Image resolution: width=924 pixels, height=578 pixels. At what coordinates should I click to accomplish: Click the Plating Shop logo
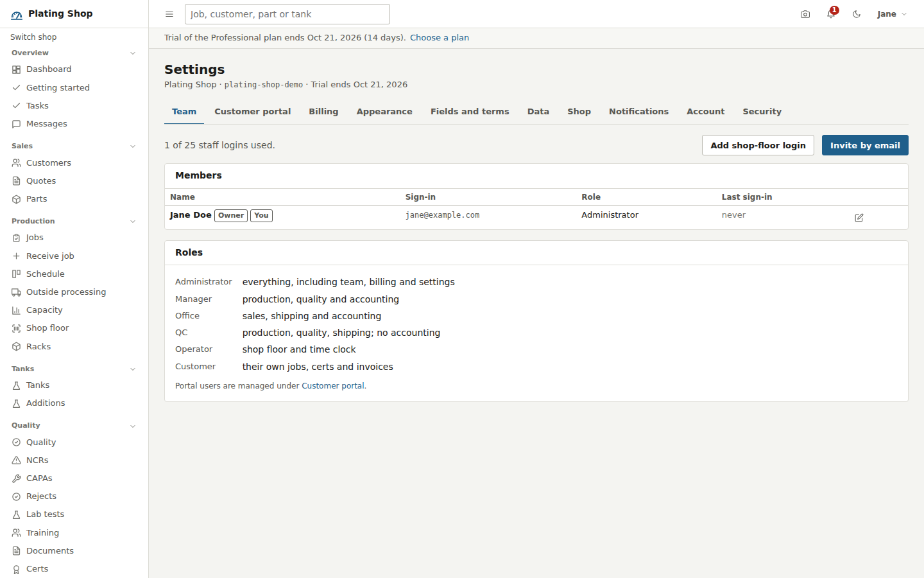(52, 13)
